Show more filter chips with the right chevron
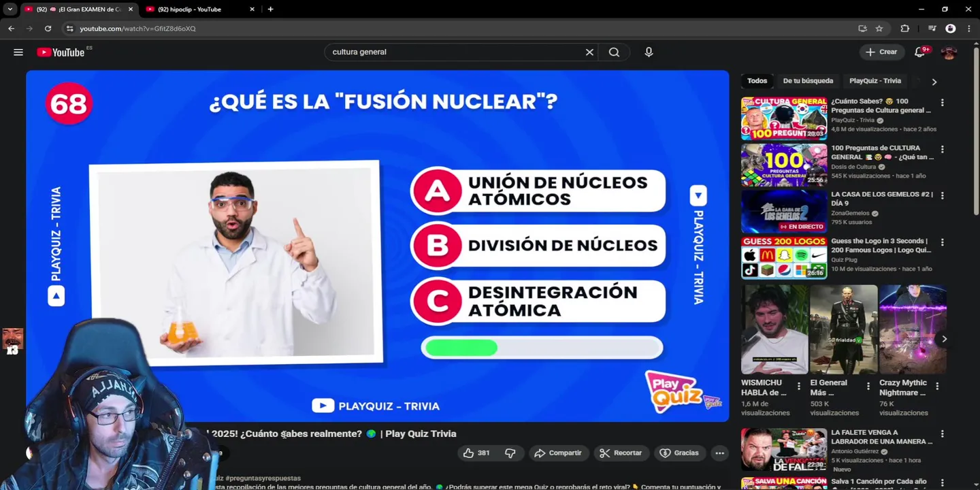Image resolution: width=980 pixels, height=490 pixels. 934,82
